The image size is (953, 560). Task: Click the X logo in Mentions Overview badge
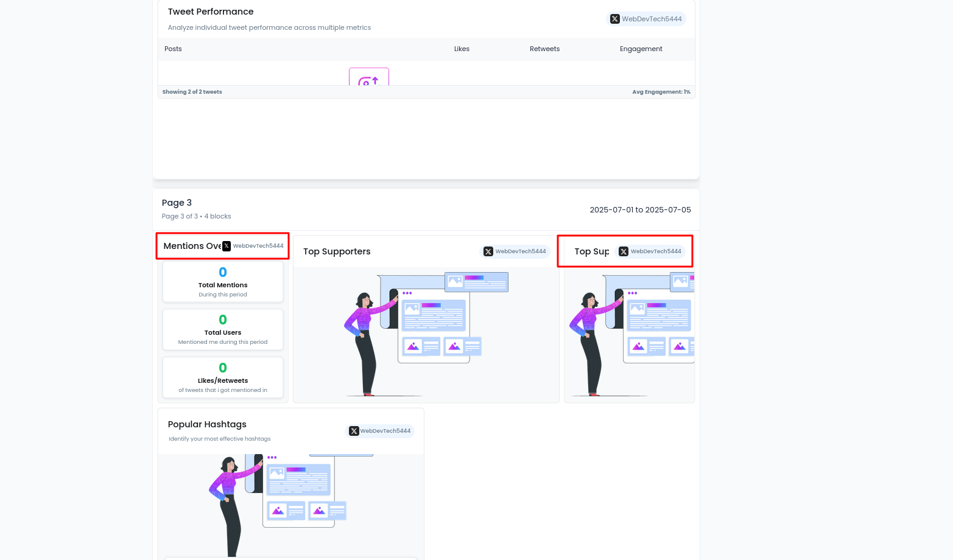[x=227, y=246]
